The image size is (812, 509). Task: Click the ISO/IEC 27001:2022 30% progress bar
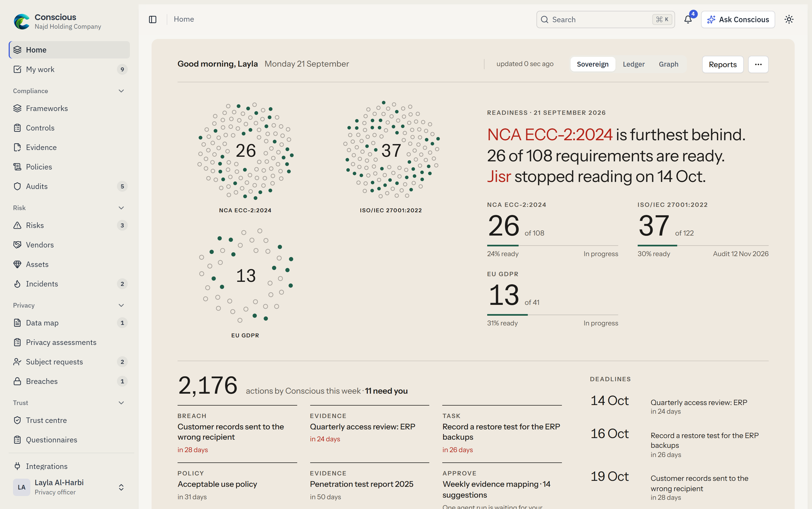tap(703, 246)
